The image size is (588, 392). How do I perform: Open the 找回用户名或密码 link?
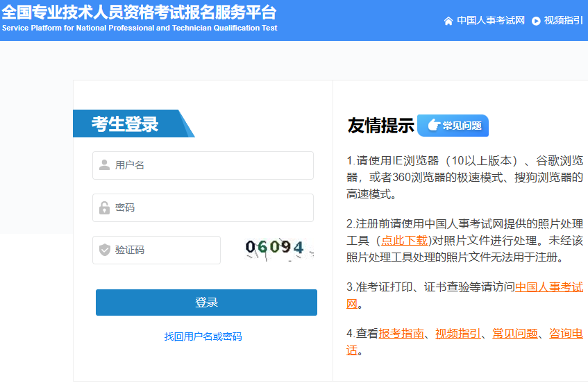pyautogui.click(x=203, y=336)
